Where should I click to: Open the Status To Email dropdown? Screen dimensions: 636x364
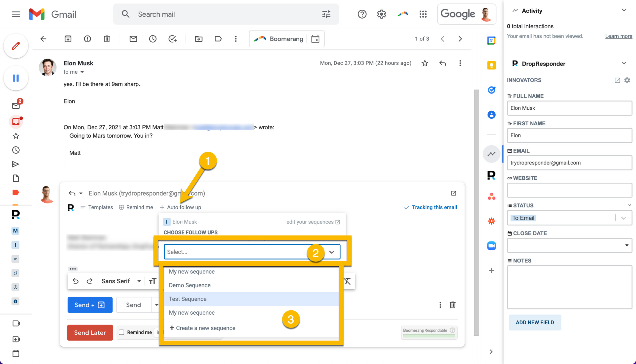click(x=569, y=218)
